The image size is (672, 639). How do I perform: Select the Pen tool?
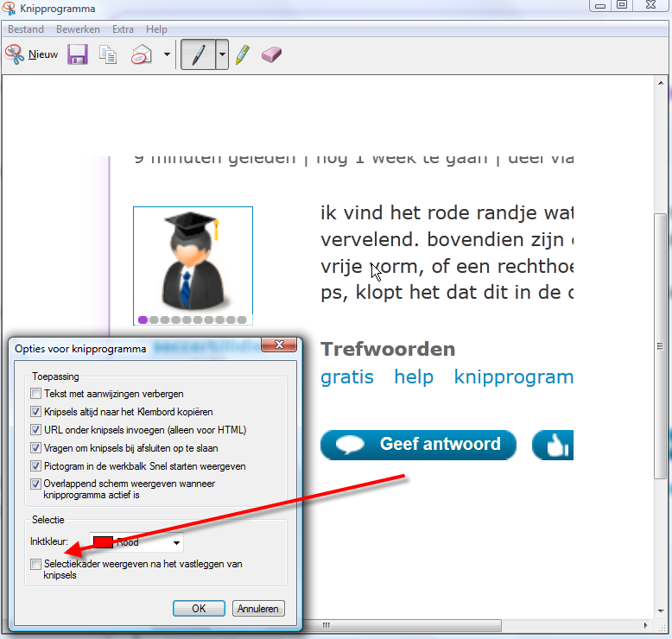(x=198, y=54)
